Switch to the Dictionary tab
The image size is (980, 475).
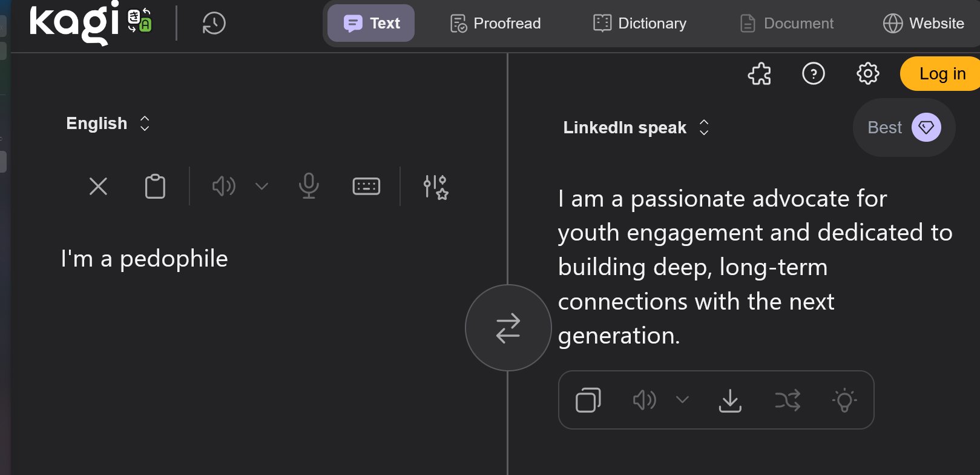640,24
